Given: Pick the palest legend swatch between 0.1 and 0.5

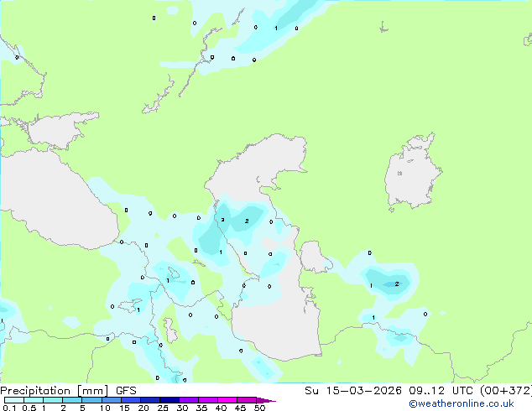Looking at the screenshot, I should pyautogui.click(x=14, y=400).
